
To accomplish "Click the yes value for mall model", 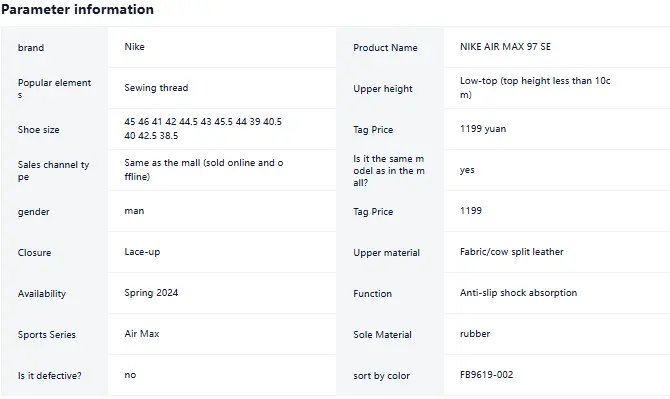I will (x=467, y=170).
